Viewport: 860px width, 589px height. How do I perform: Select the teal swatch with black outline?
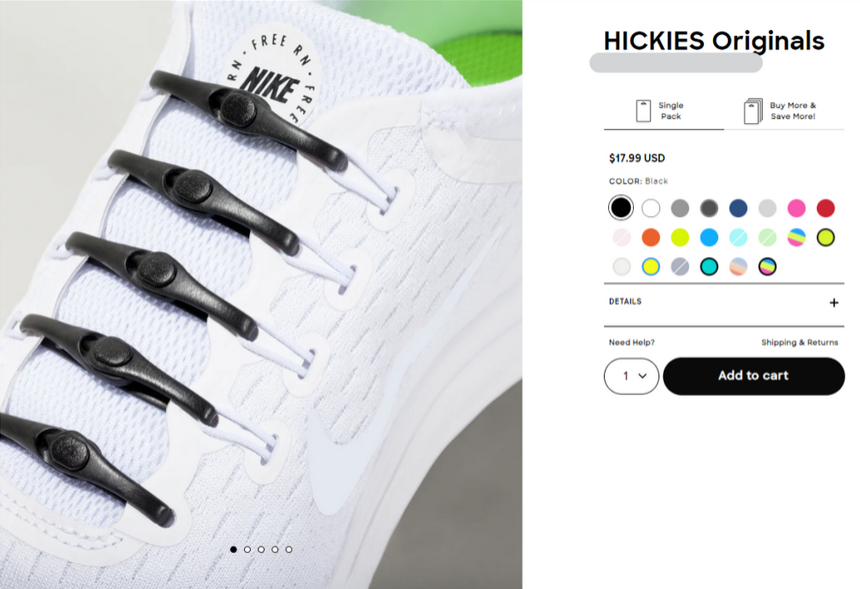pos(709,267)
